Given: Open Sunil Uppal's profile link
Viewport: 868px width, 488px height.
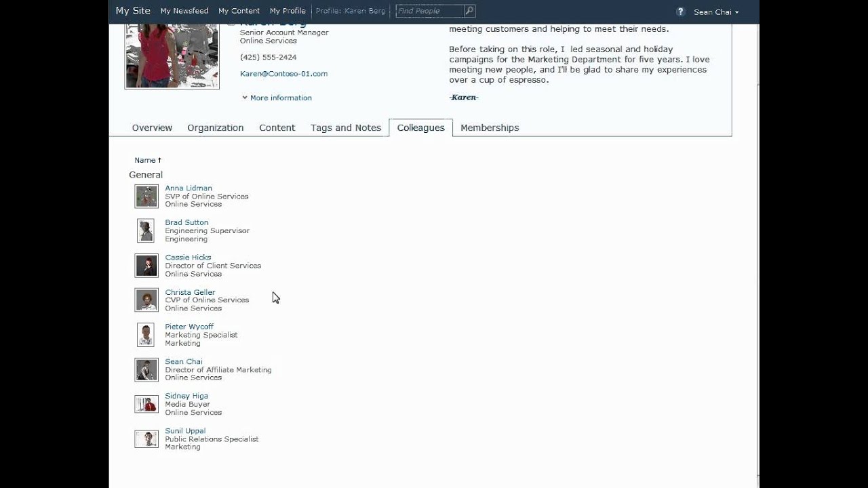Looking at the screenshot, I should [185, 430].
